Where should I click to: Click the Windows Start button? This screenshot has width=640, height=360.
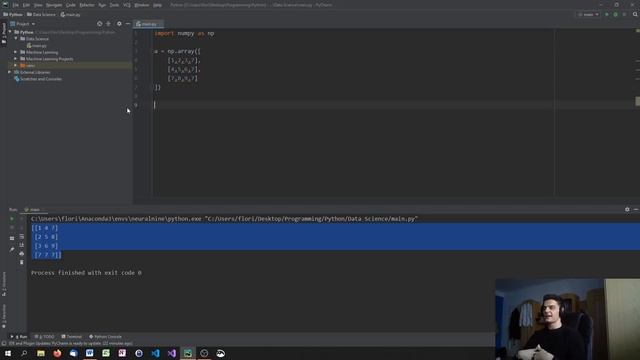[x=8, y=353]
